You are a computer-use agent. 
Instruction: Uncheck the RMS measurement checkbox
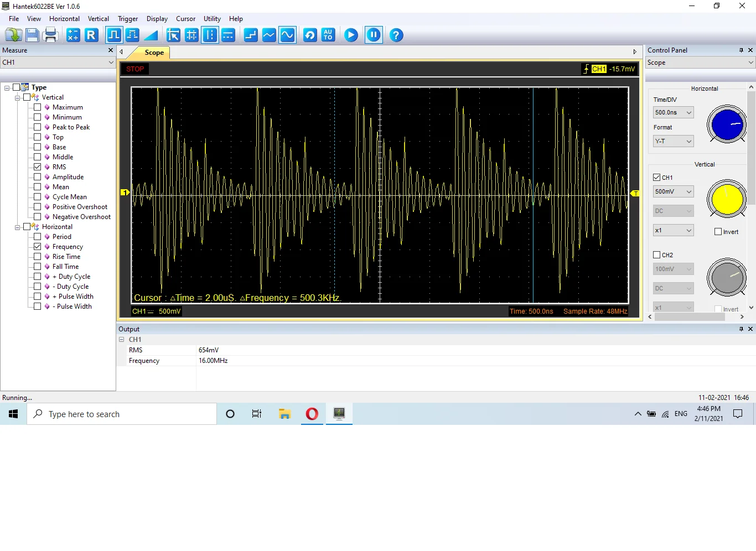pos(38,167)
